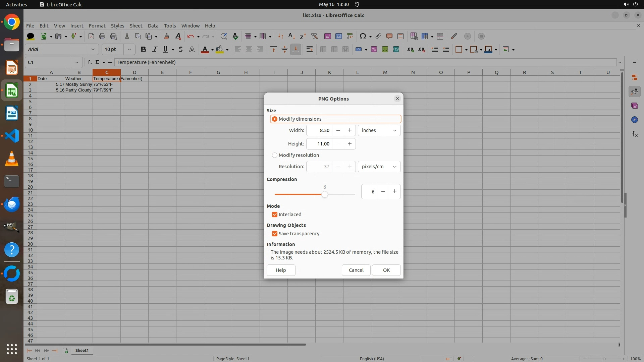Image resolution: width=644 pixels, height=362 pixels.
Task: Open the Function Wizard icon
Action: [90, 62]
